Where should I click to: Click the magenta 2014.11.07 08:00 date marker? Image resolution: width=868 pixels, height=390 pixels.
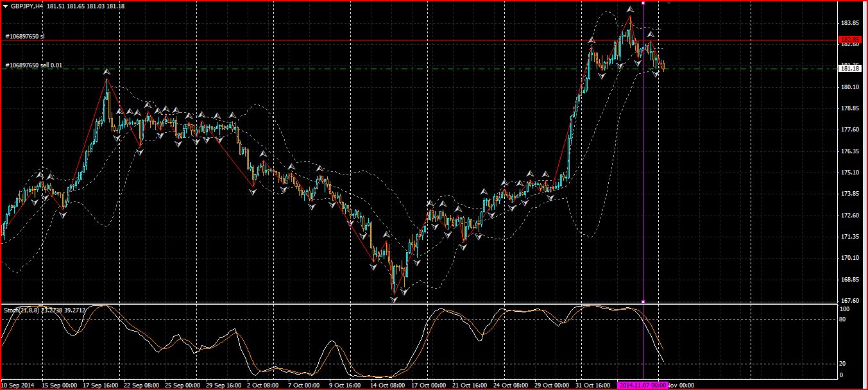click(x=643, y=385)
